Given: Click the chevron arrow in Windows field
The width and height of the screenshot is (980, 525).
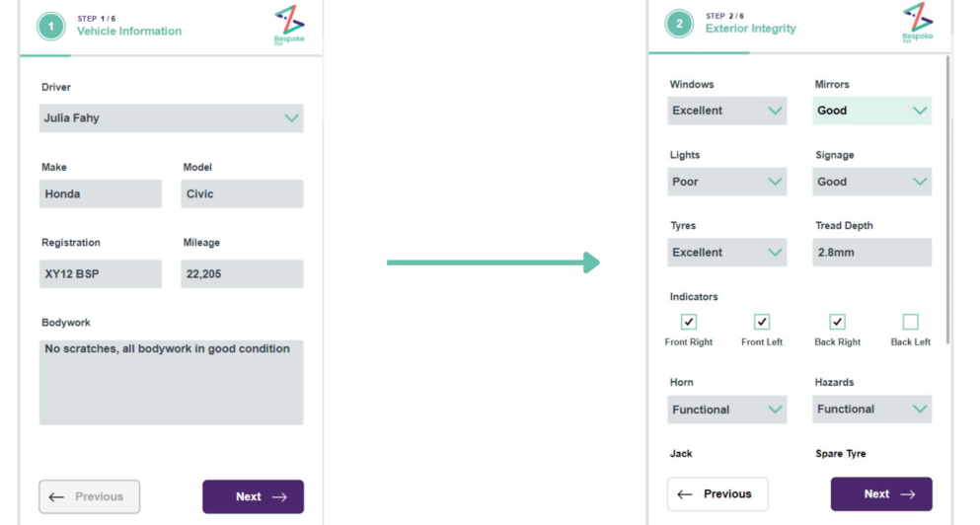Looking at the screenshot, I should [x=775, y=111].
